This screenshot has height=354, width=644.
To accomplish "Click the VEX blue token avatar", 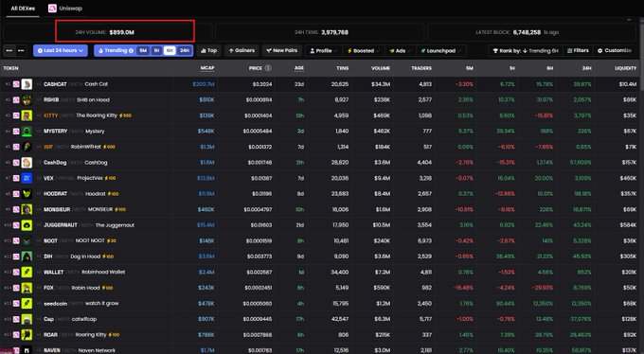I will point(27,178).
